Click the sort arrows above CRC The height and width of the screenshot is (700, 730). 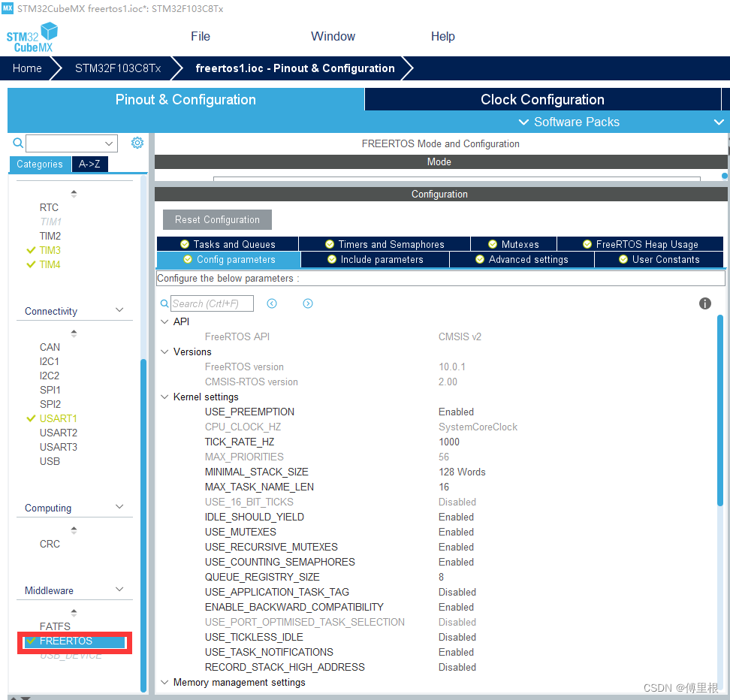[x=74, y=530]
